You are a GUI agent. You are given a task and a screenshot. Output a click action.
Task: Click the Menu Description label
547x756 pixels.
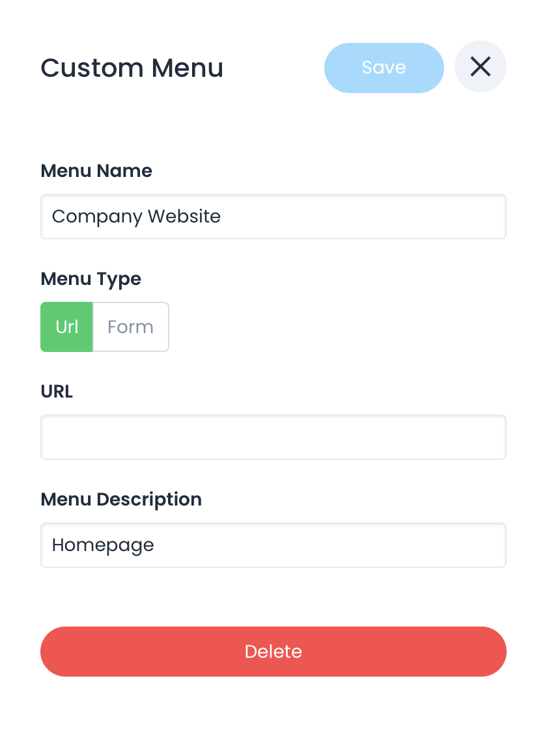pyautogui.click(x=121, y=500)
